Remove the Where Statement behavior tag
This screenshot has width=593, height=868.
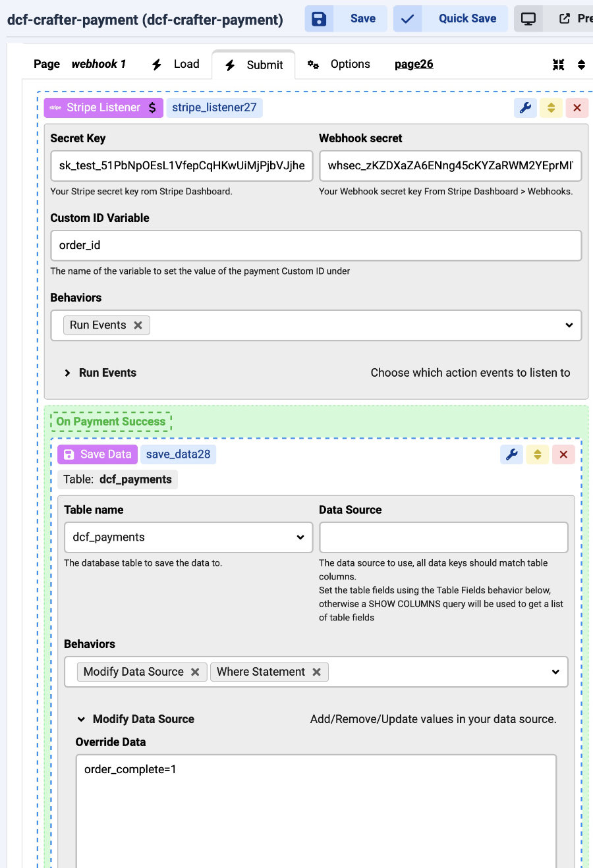[317, 672]
